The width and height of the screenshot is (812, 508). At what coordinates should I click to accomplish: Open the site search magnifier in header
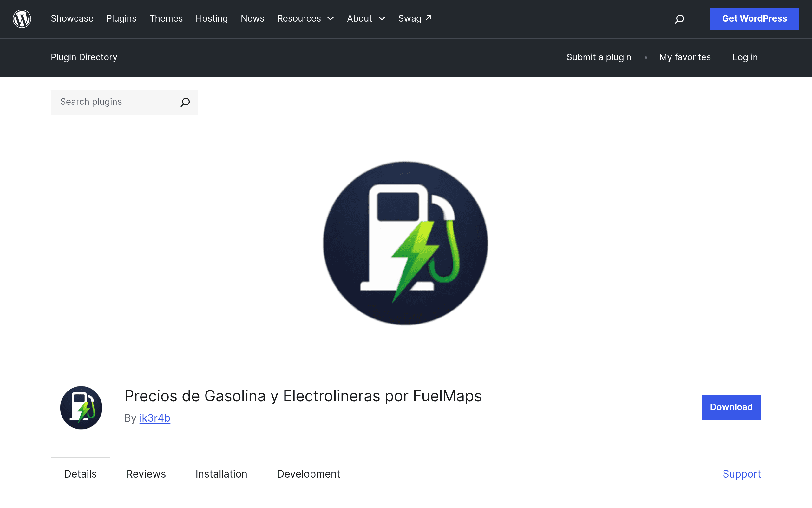click(x=679, y=19)
